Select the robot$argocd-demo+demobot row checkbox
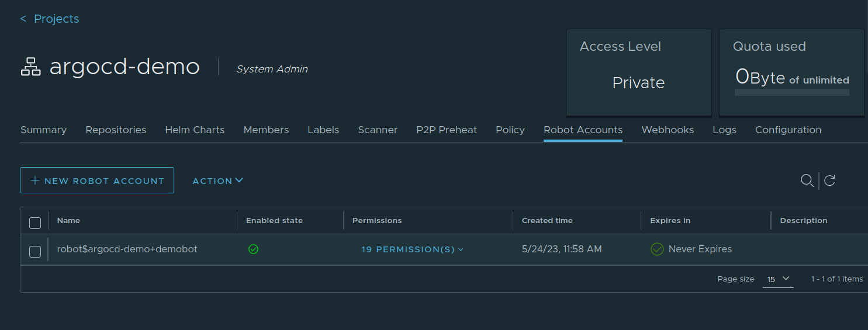The width and height of the screenshot is (868, 330). [35, 252]
